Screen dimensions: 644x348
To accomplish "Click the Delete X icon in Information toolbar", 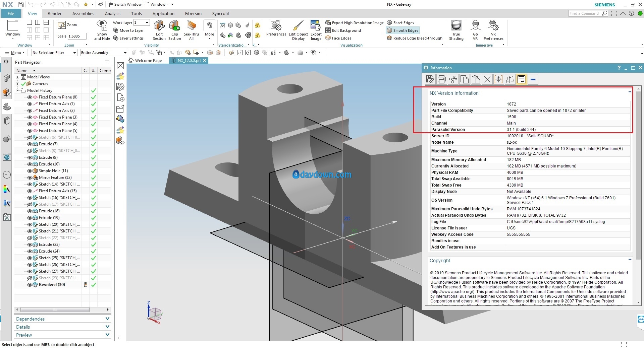I will [x=487, y=79].
